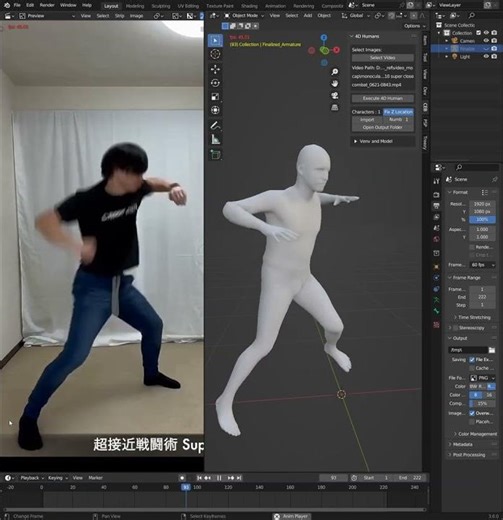Screen dimensions: 503x520
Task: Pick the Add Cube tool
Action: click(x=215, y=154)
